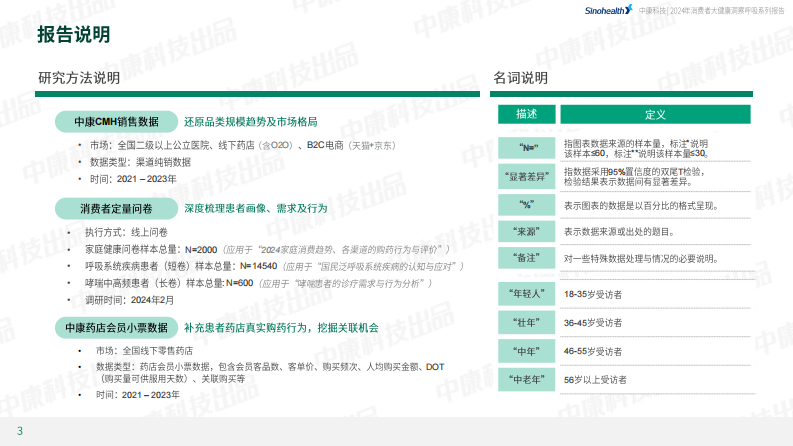The image size is (793, 446).
Task: Click the Sinohealth logo
Action: coord(608,10)
